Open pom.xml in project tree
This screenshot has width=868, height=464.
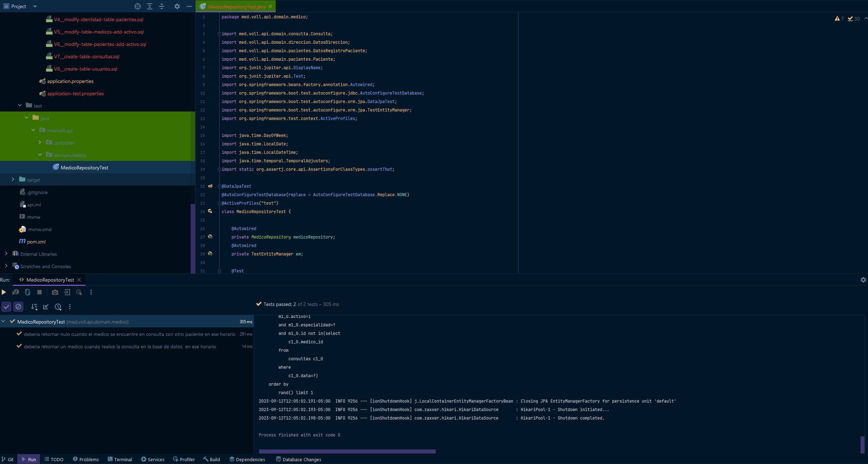pyautogui.click(x=36, y=242)
